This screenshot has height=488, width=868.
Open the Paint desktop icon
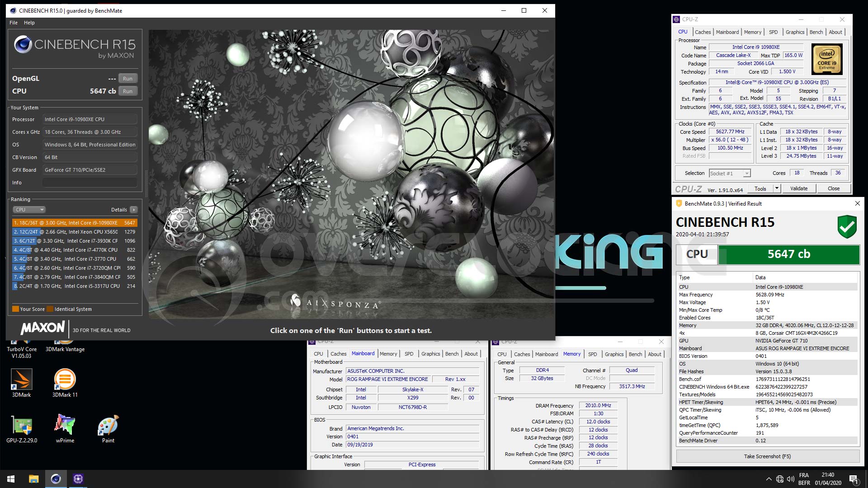click(x=108, y=429)
